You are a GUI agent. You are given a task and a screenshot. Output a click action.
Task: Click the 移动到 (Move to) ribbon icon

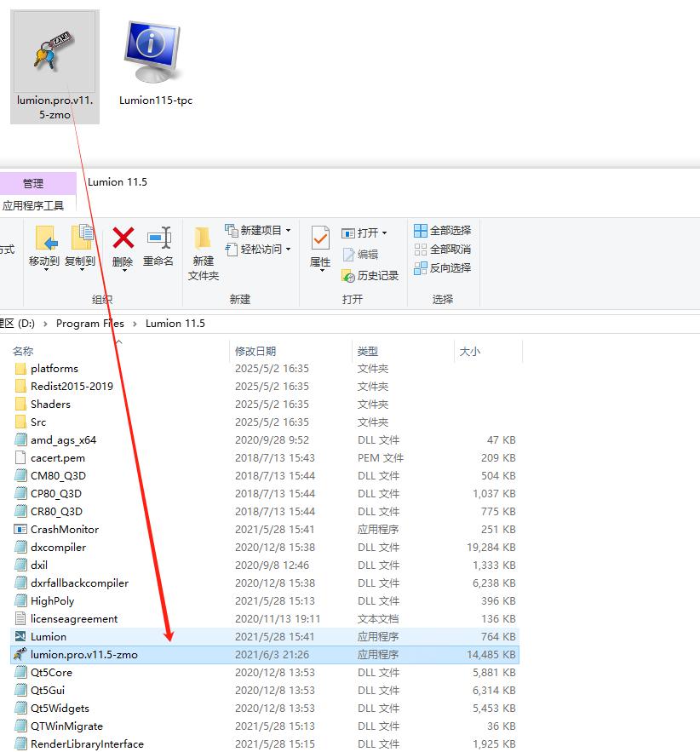(47, 238)
